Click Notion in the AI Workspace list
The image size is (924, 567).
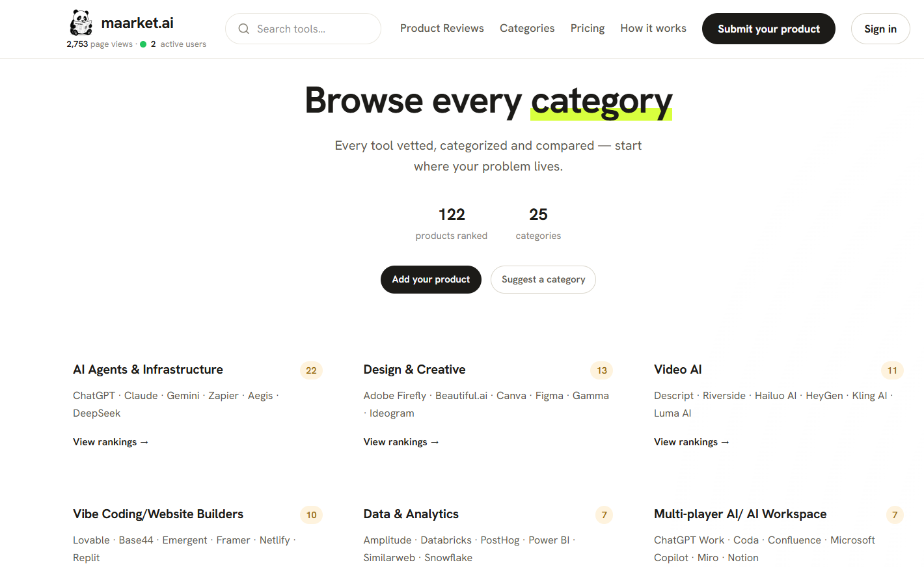pos(743,558)
